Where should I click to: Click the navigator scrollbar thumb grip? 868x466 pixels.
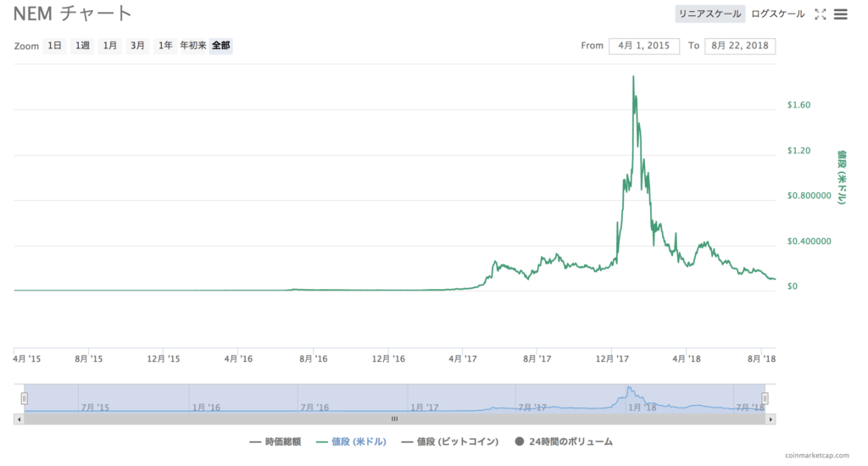click(395, 419)
